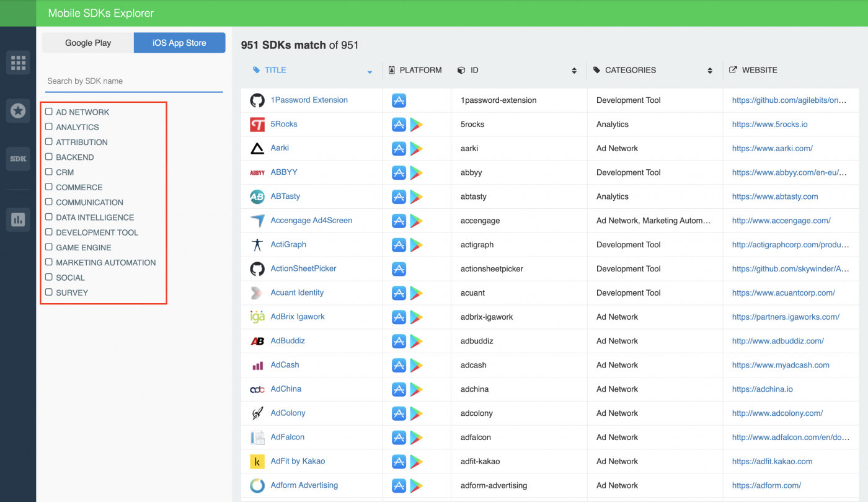Screen dimensions: 868x502
Task: Open the Aarki SDK details link
Action: pos(280,148)
